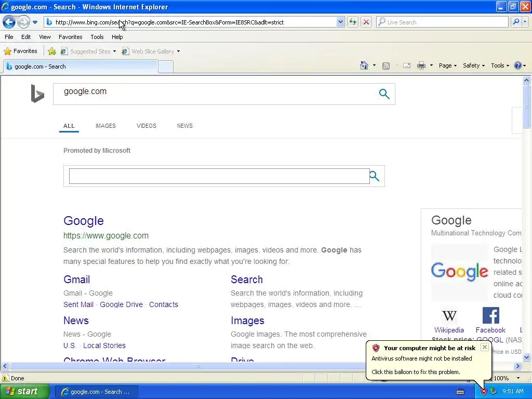Select the google.com - Search tab
Viewport: 532px width, 399px height.
tap(81, 66)
